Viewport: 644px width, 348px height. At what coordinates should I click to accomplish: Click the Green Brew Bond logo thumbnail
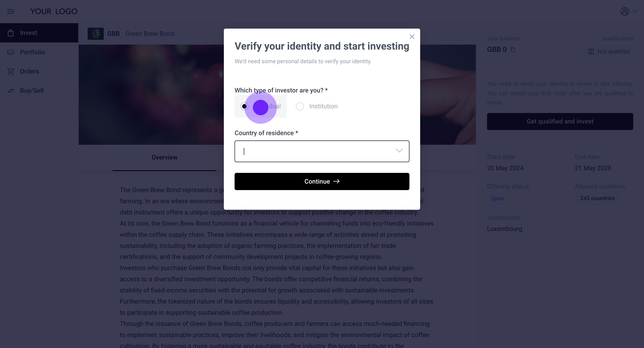(95, 34)
